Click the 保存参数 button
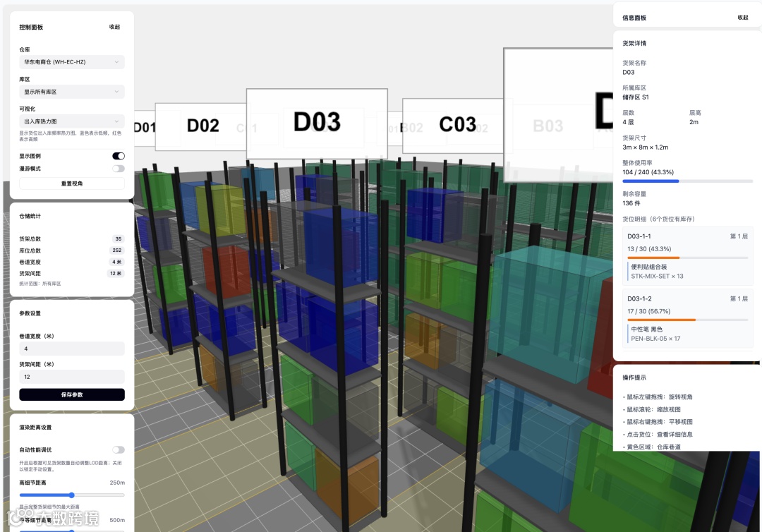 tap(72, 394)
